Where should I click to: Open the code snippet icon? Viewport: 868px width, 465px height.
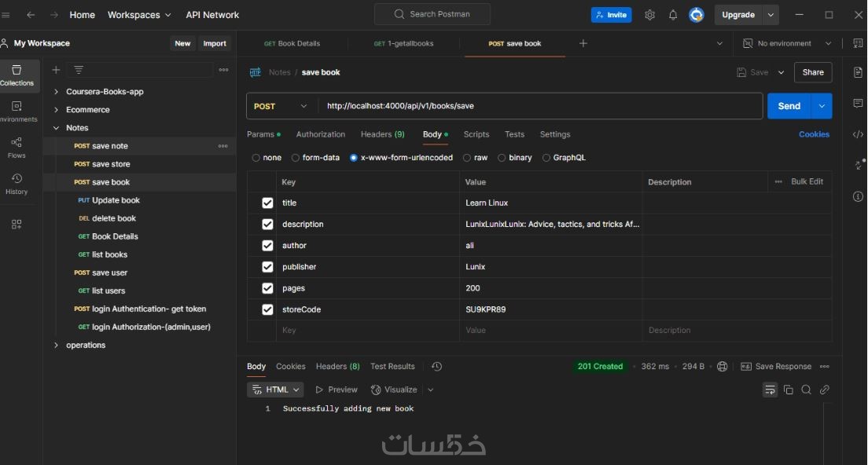click(858, 134)
